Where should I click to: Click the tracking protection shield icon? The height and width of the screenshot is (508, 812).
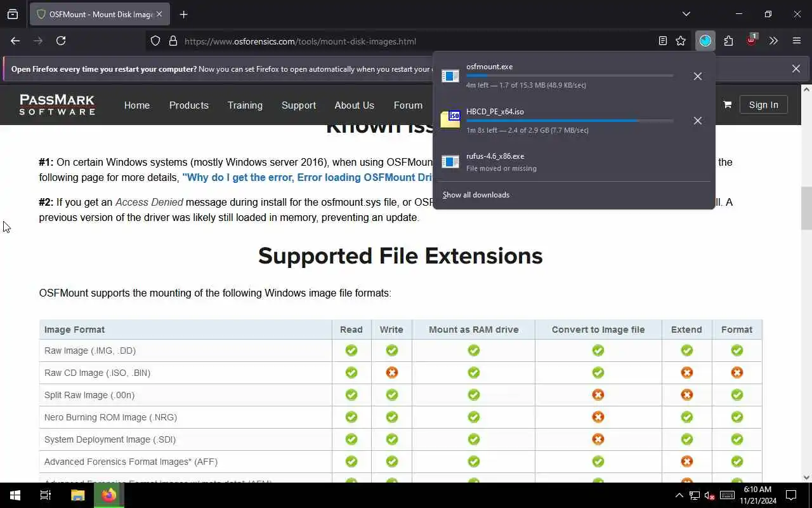pos(155,41)
